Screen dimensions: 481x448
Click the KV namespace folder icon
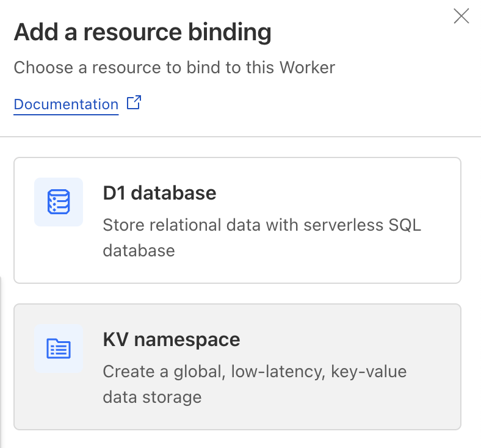pos(59,349)
